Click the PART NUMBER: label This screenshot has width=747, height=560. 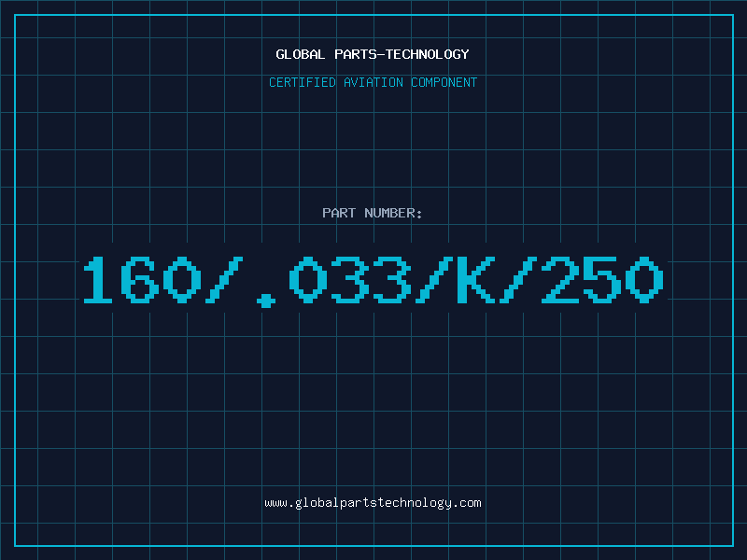pyautogui.click(x=373, y=213)
